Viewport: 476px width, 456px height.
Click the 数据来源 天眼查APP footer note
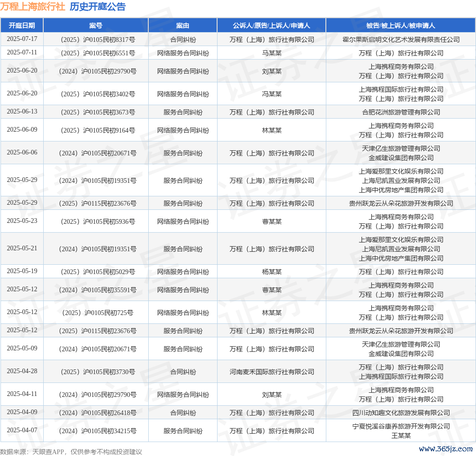pyautogui.click(x=71, y=452)
